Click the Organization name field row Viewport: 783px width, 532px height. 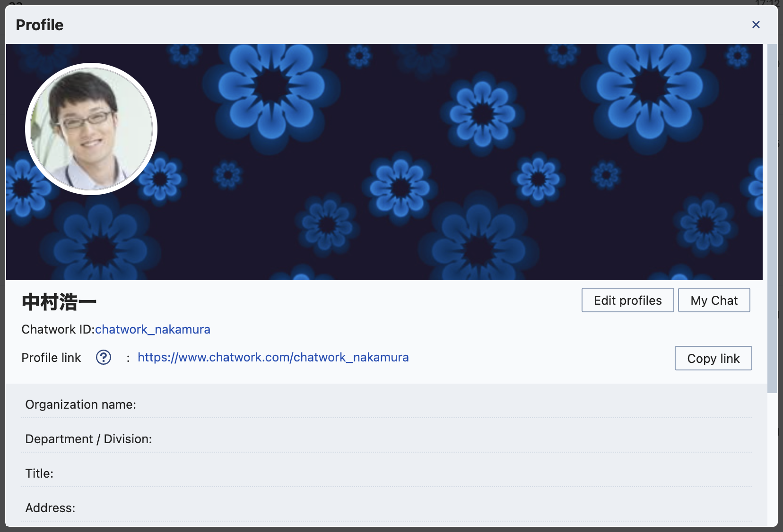tap(80, 404)
